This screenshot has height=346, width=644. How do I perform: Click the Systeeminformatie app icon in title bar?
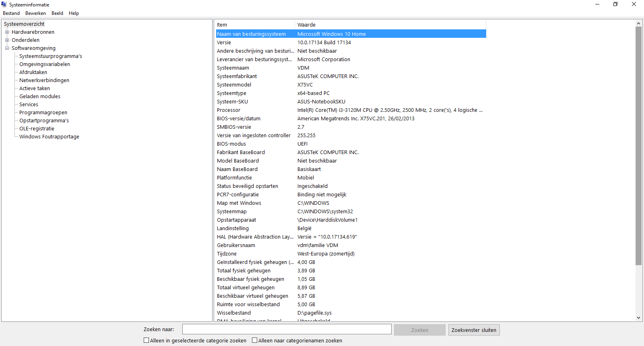(4, 4)
